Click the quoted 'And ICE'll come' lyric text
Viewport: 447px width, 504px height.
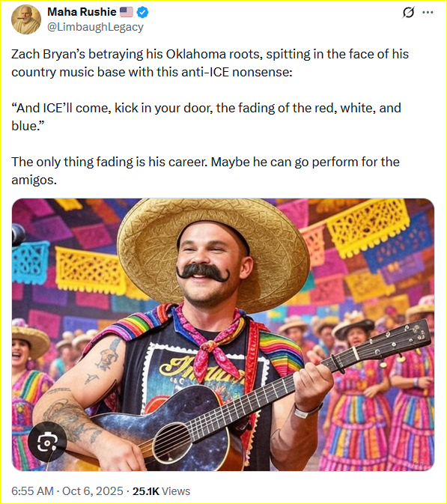tap(207, 117)
